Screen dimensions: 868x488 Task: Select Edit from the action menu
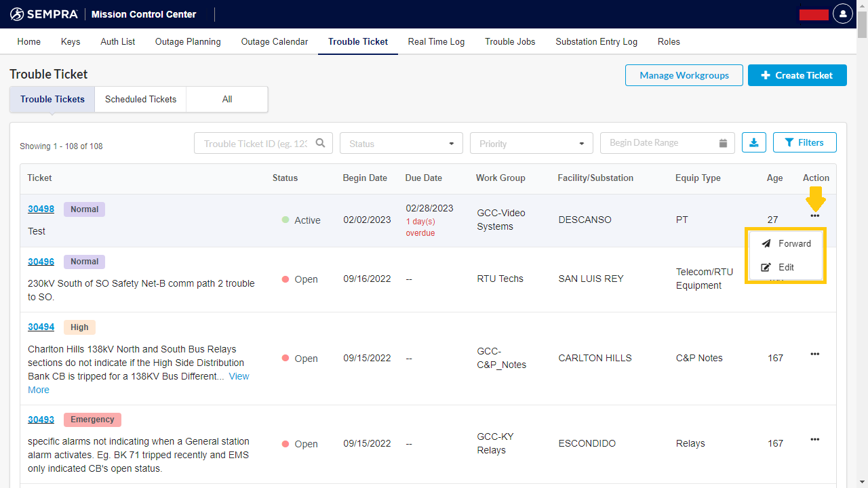point(778,268)
